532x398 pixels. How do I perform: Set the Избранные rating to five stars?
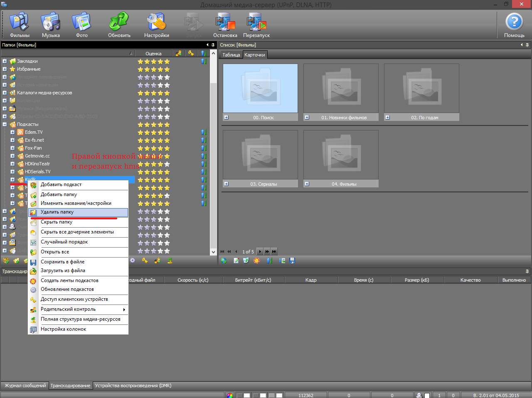tap(167, 69)
